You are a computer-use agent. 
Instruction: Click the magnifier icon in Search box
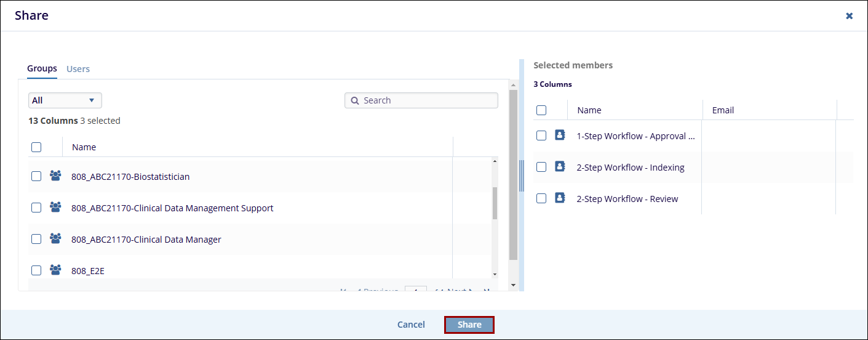click(354, 100)
